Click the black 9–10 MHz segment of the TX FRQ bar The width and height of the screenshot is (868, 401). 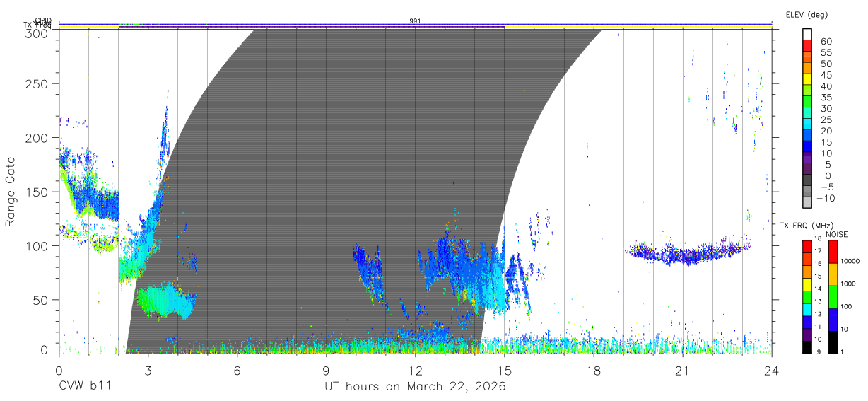pos(807,346)
